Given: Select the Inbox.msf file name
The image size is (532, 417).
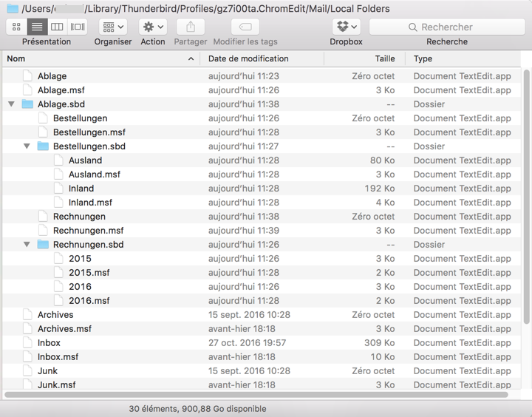Looking at the screenshot, I should tap(58, 357).
